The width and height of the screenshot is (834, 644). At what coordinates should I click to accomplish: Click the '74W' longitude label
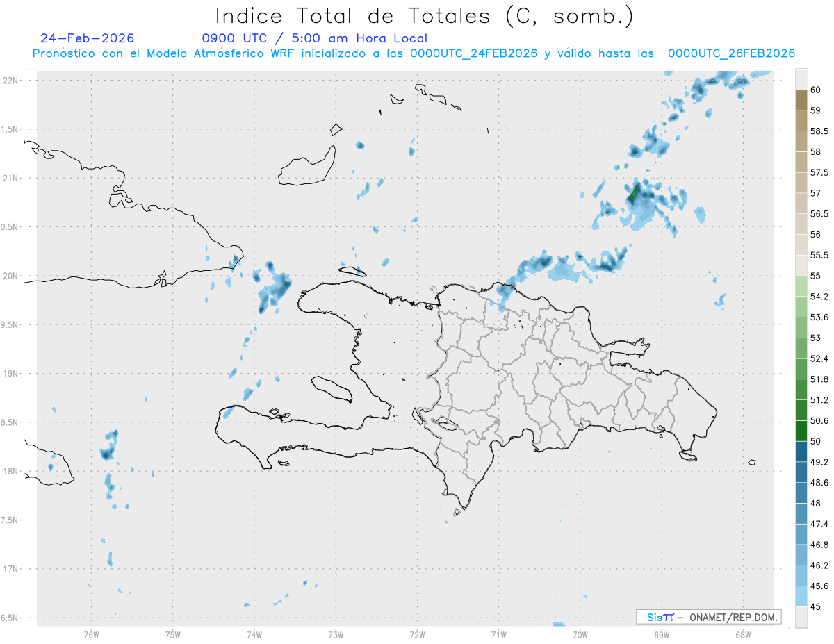[x=254, y=634]
